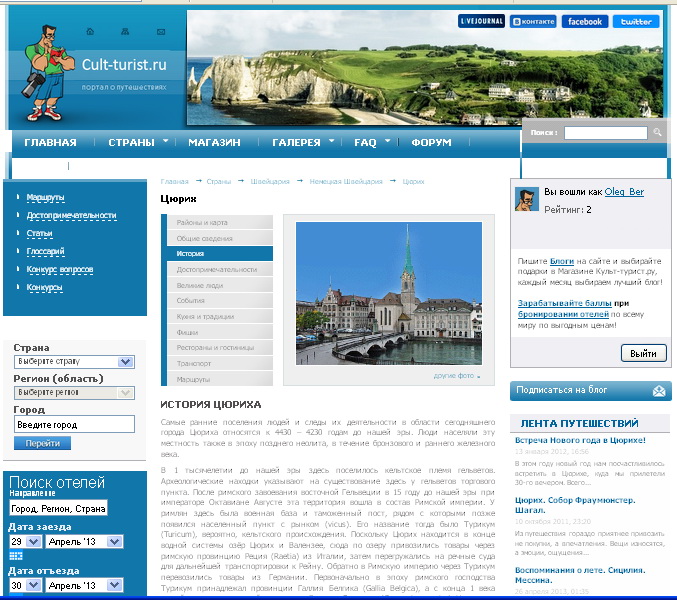This screenshot has height=600, width=677.
Task: Select the Фишки tab
Action: pyautogui.click(x=220, y=332)
